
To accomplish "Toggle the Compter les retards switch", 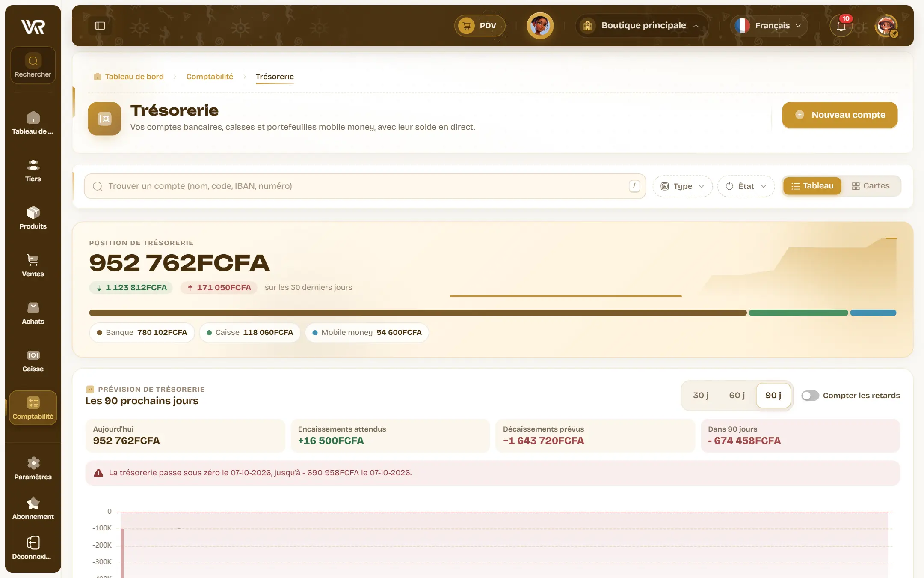I will [810, 396].
